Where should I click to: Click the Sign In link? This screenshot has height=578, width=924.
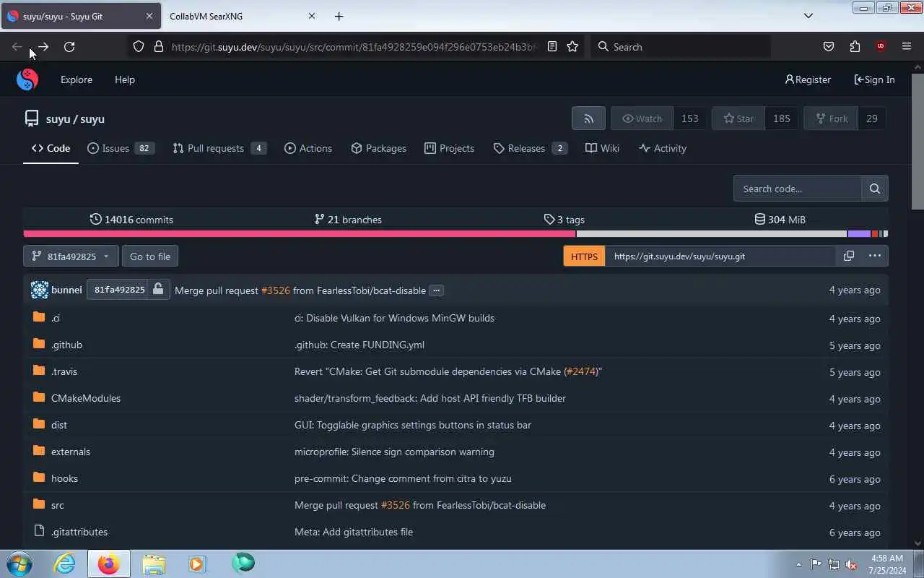point(874,79)
